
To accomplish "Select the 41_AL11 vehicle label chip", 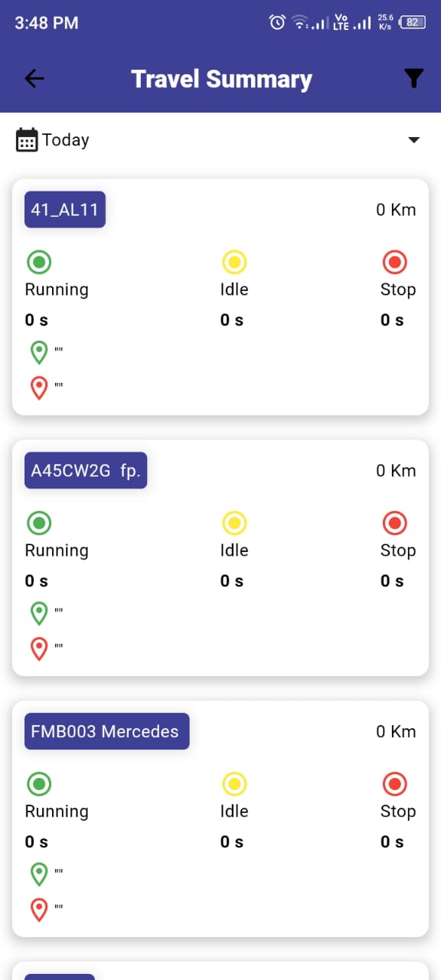I will tap(64, 209).
